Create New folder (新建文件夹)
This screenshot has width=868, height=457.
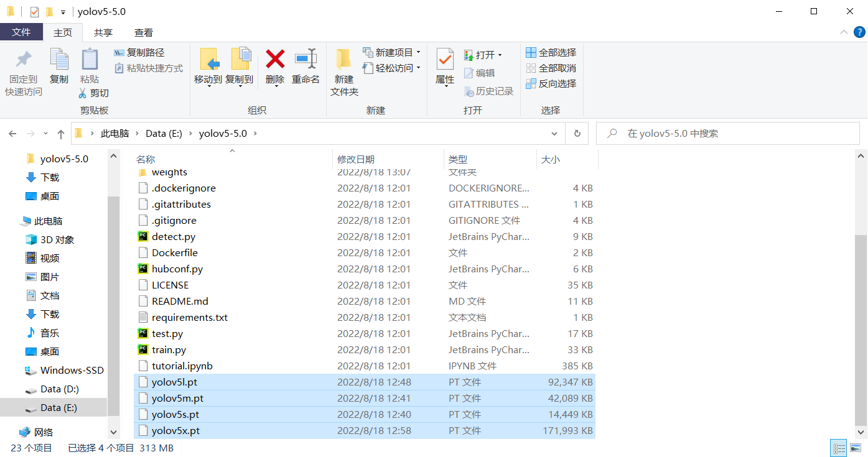point(344,73)
